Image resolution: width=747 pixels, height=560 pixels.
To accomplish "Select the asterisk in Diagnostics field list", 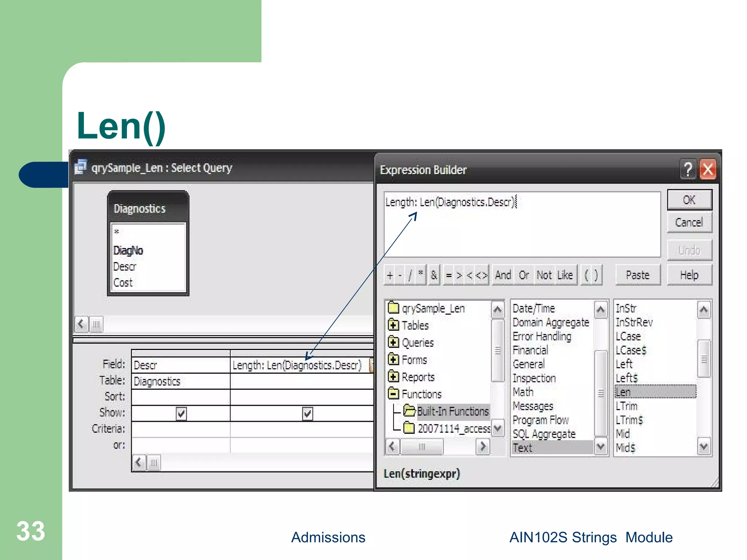I will coord(116,232).
